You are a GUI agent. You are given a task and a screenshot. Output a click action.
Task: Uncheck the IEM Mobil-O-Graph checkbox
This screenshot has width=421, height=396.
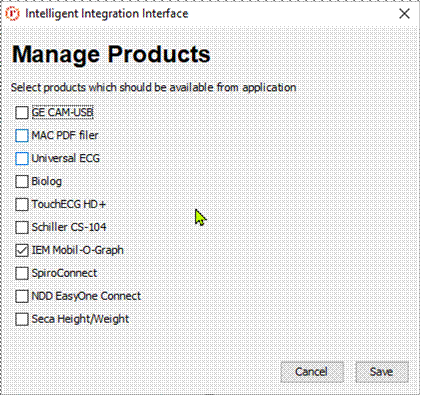tap(22, 251)
